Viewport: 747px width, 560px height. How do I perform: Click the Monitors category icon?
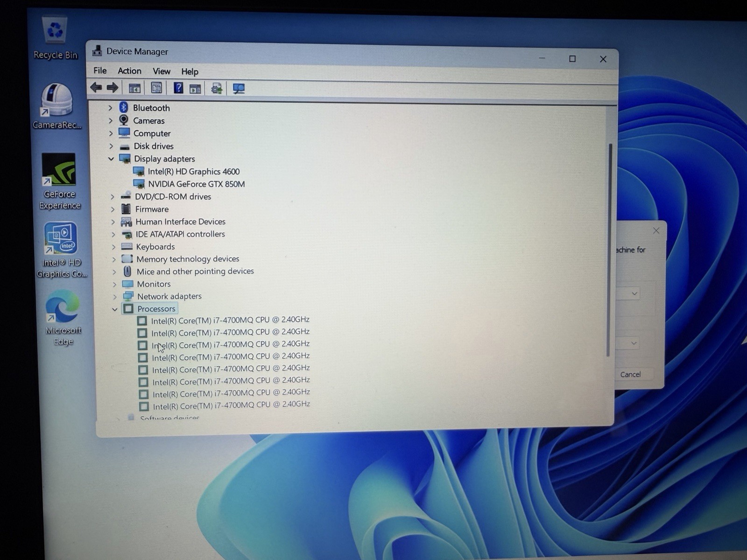(127, 284)
